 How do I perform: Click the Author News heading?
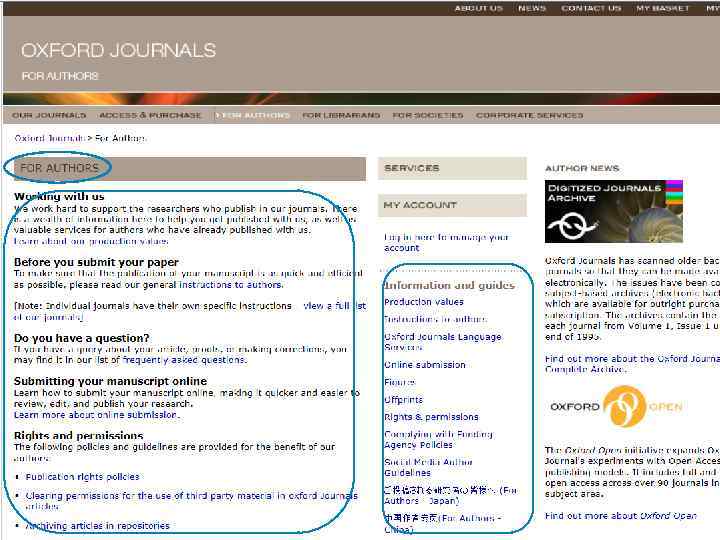point(582,168)
